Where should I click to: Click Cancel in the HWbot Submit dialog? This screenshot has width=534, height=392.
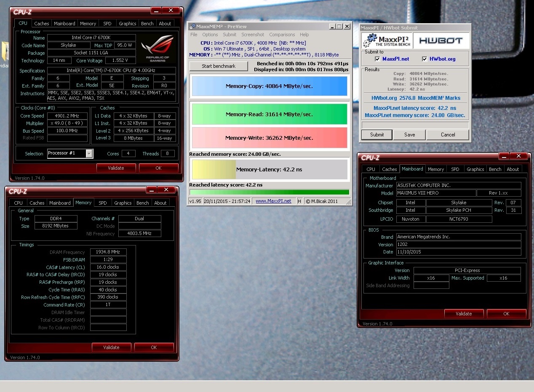448,135
